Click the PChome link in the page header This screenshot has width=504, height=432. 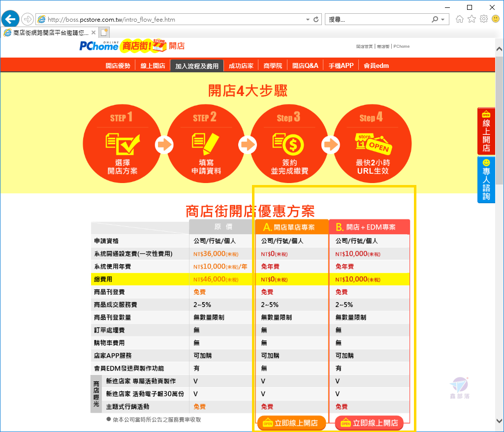point(402,46)
